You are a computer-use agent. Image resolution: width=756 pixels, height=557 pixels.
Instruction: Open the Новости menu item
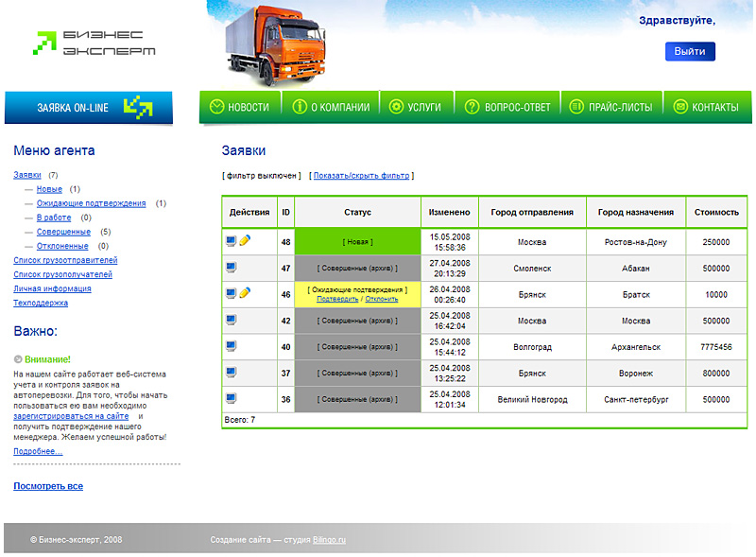tap(241, 107)
